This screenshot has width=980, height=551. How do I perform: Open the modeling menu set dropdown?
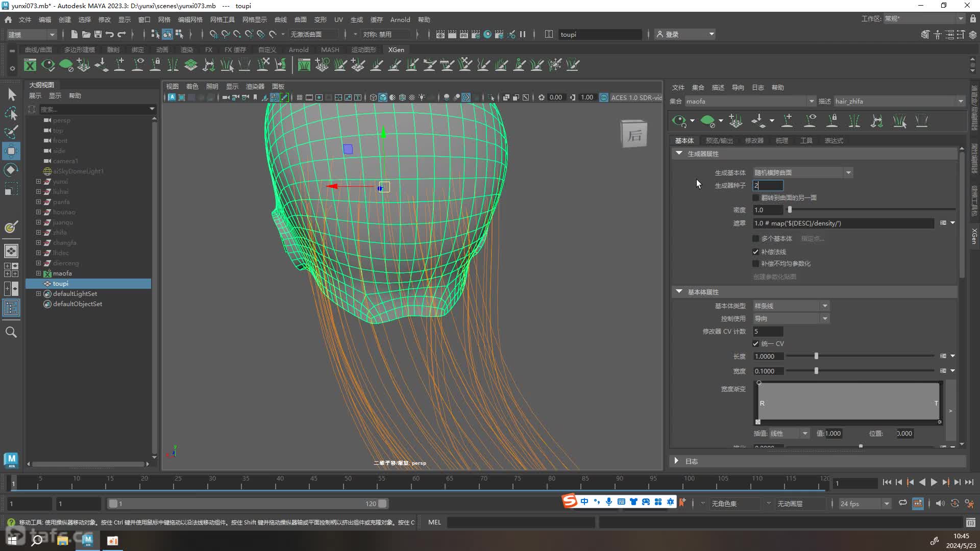(x=31, y=34)
